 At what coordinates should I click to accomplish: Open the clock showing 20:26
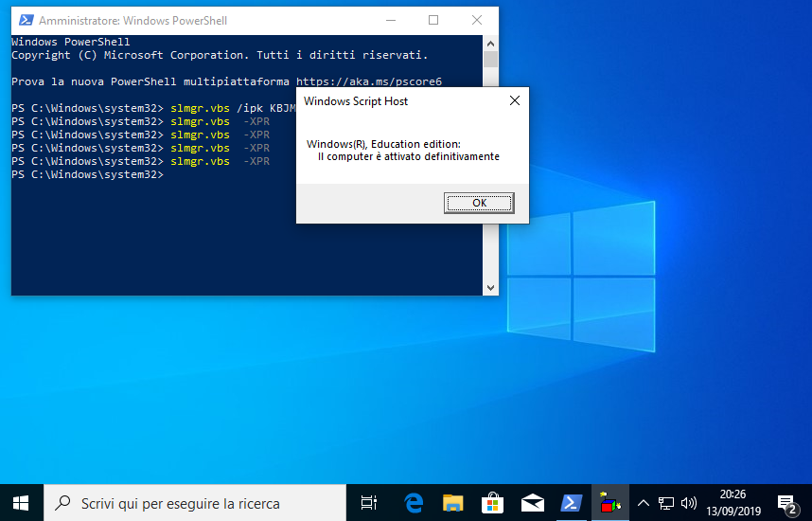(733, 503)
